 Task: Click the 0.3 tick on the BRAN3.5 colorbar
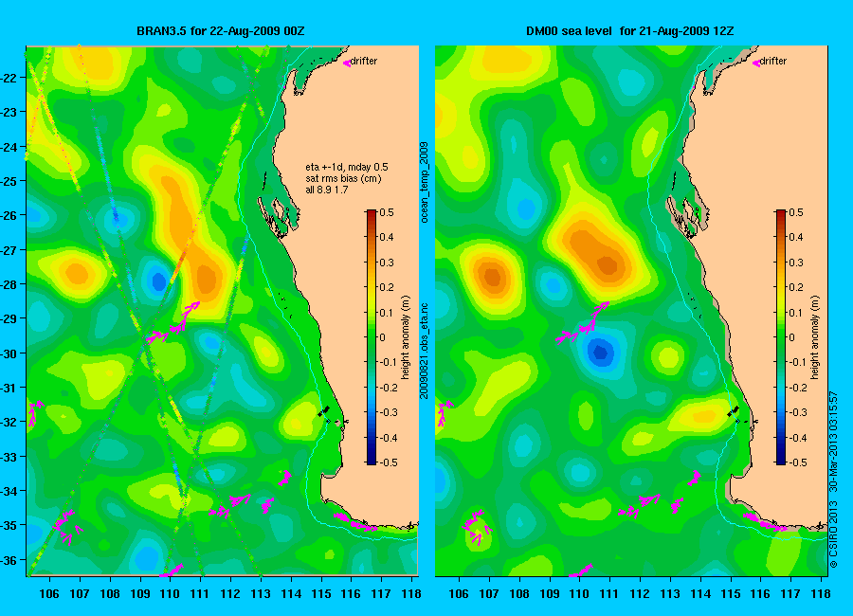tap(387, 263)
